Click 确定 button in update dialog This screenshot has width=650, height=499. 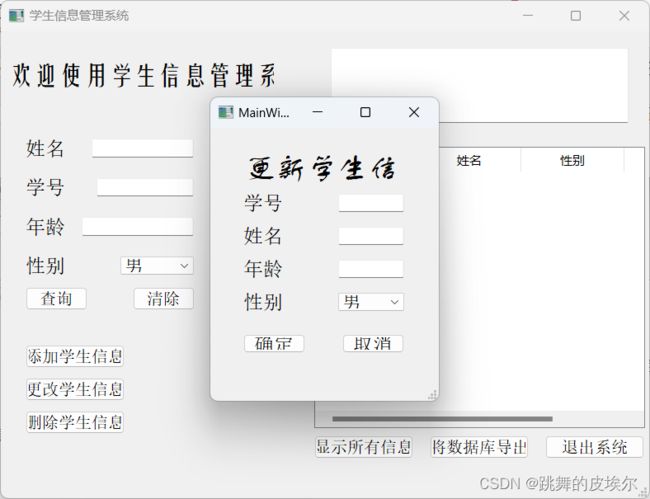[x=274, y=344]
